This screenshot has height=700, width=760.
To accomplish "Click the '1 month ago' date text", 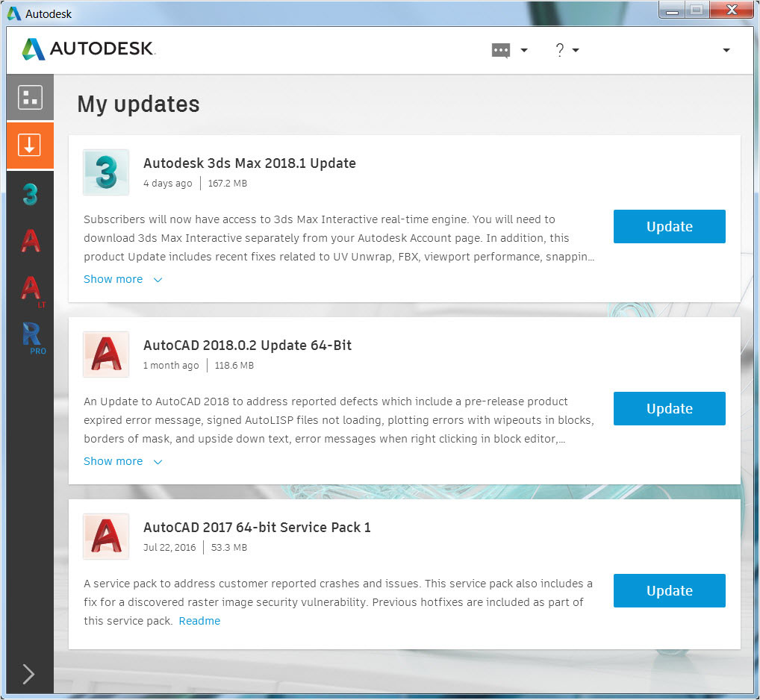I will [171, 365].
